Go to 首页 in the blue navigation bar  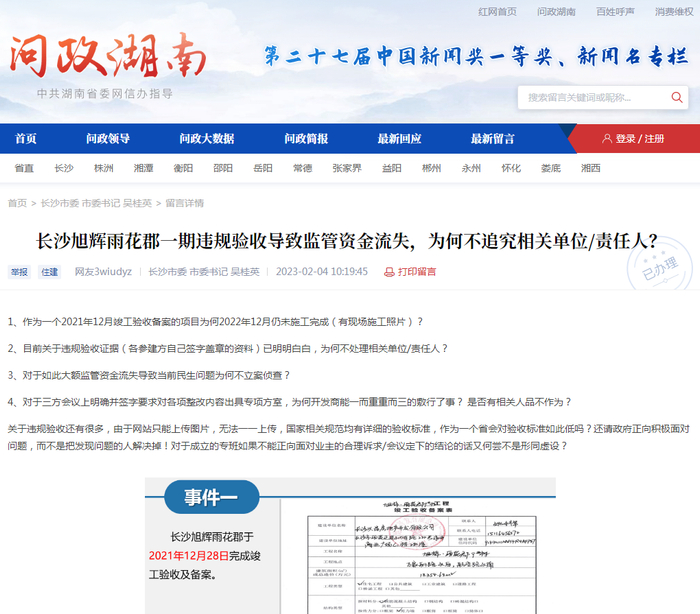pos(25,139)
